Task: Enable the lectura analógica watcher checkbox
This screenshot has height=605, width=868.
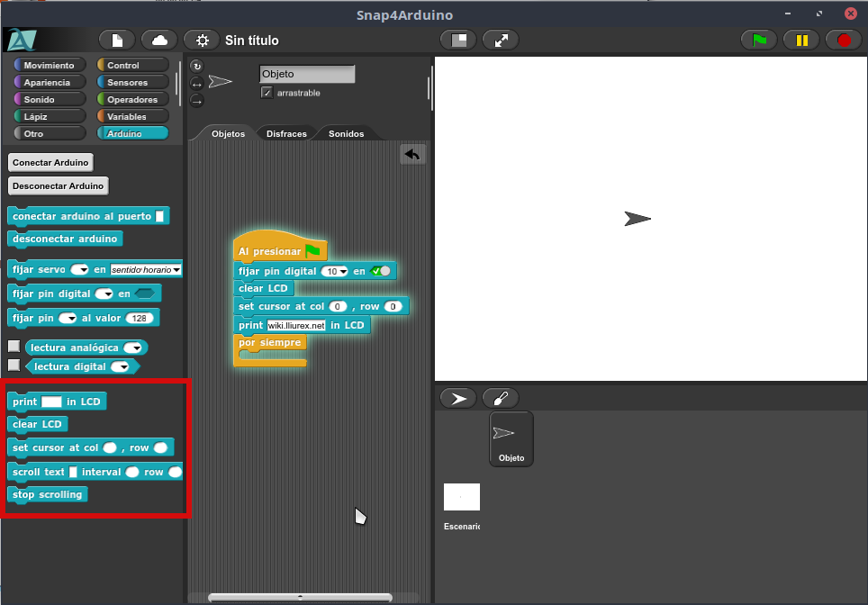Action: (14, 347)
